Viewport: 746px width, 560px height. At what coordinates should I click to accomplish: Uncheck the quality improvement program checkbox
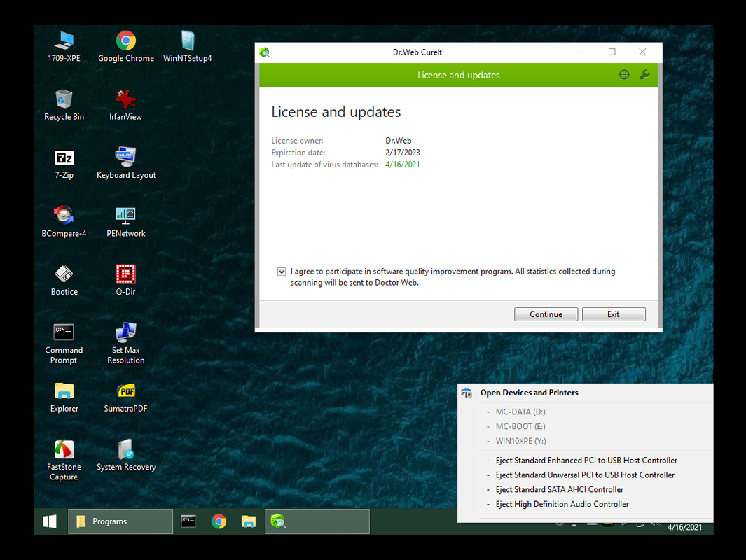(282, 272)
